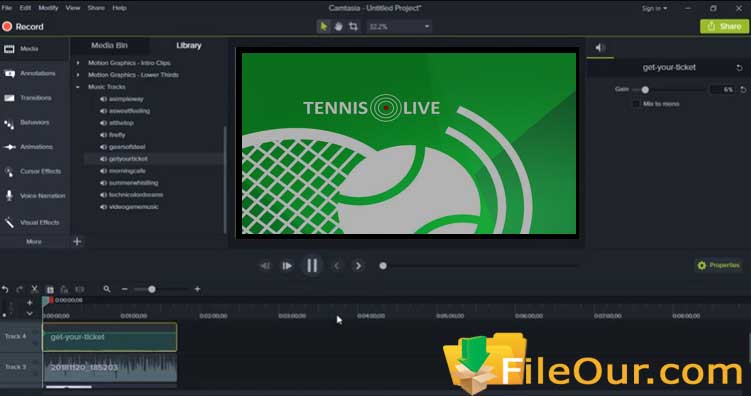The width and height of the screenshot is (751, 396).
Task: Reset the Gain value with its revert icon
Action: [743, 90]
